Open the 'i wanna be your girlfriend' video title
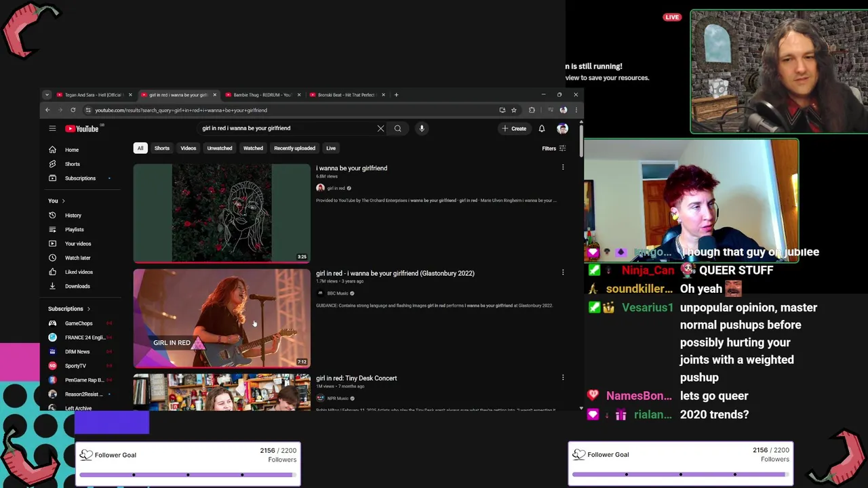The width and height of the screenshot is (868, 488). pos(351,168)
